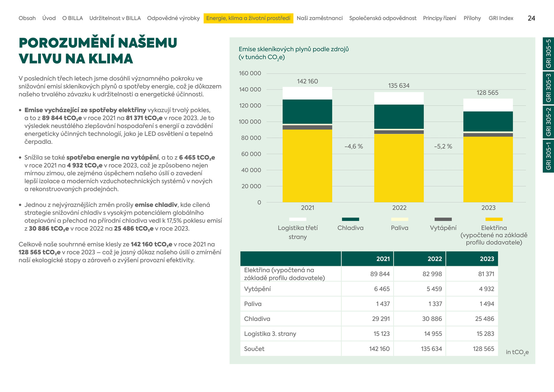Select the heading POROZUMĚNÍ NAŠEMU VLIVU NA KLIMA
Image resolution: width=554 pixels, height=392 pixels.
pos(98,51)
